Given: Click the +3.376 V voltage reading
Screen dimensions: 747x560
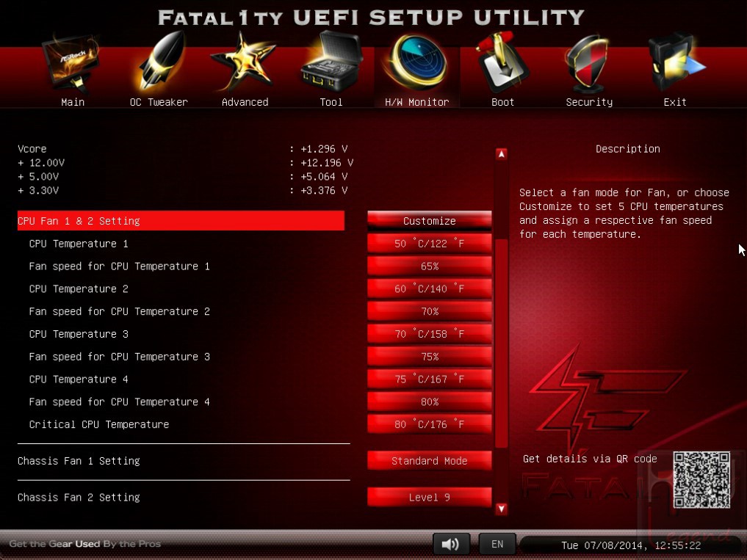Looking at the screenshot, I should point(324,190).
